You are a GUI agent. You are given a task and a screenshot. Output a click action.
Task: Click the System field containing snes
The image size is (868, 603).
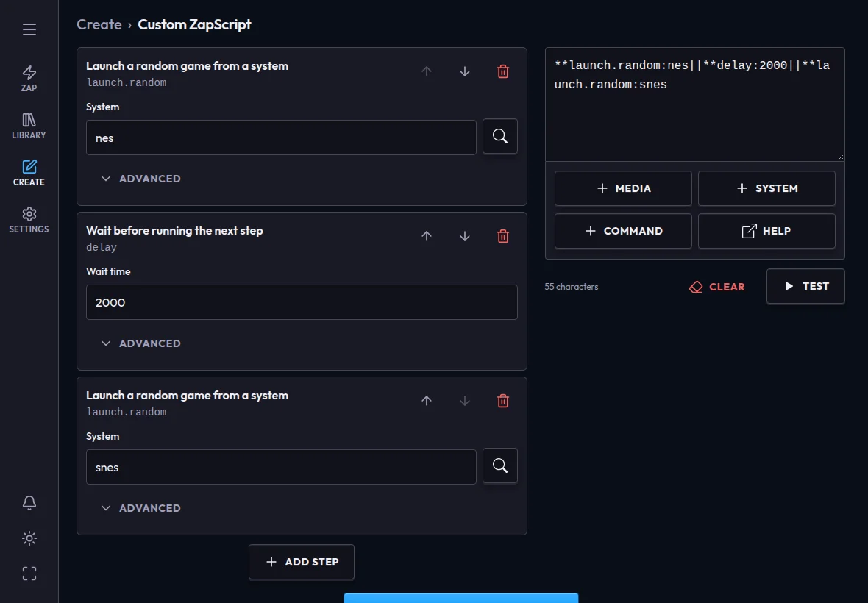(x=281, y=468)
